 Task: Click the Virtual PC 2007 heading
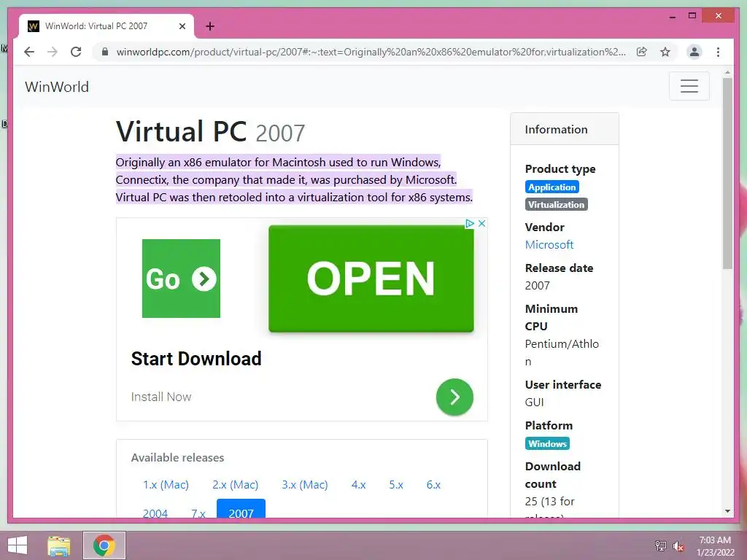[x=210, y=131]
